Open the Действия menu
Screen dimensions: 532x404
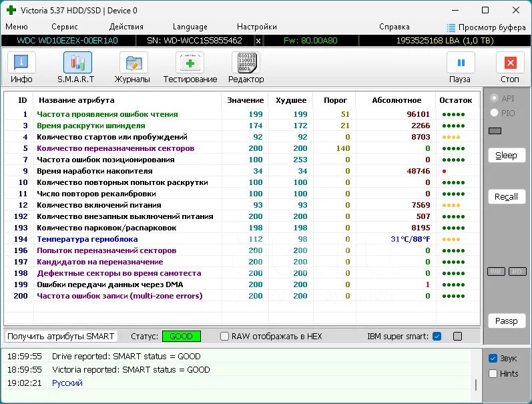pos(126,27)
